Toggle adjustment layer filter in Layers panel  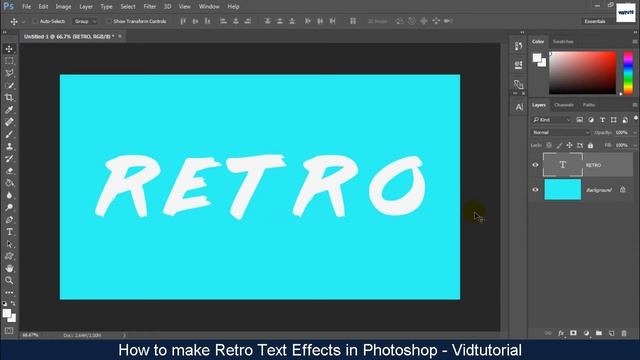(591, 120)
